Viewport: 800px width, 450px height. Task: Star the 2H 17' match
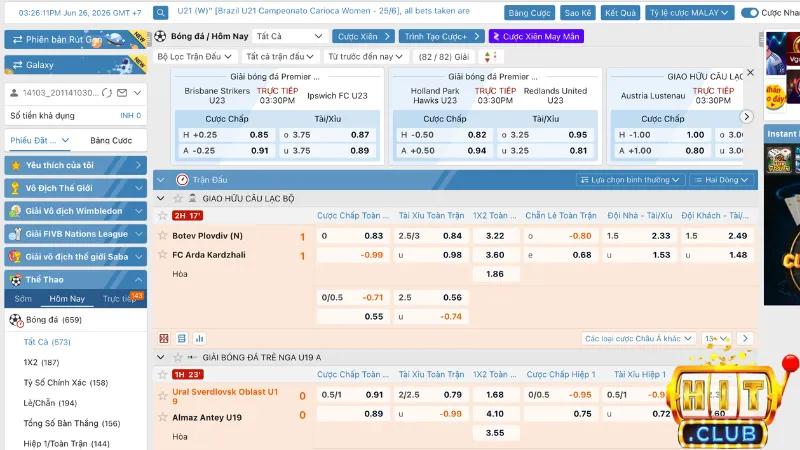coord(162,216)
